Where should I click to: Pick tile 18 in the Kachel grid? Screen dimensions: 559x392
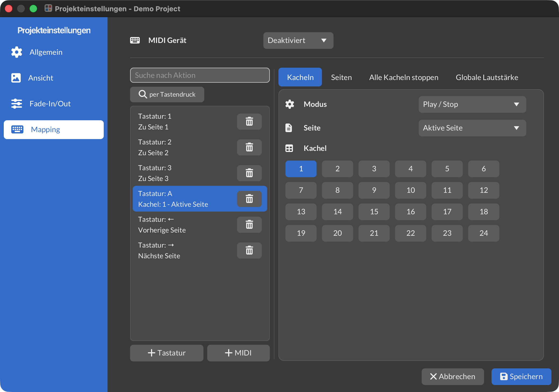click(484, 212)
